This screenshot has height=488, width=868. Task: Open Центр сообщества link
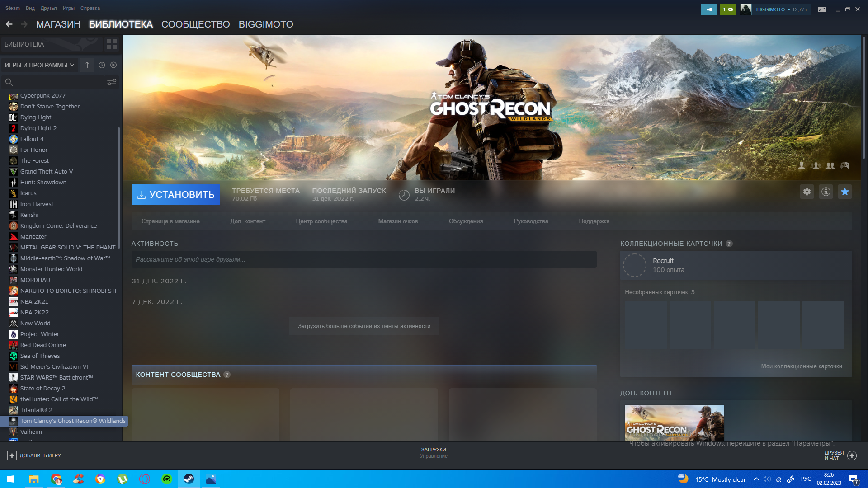coord(322,221)
